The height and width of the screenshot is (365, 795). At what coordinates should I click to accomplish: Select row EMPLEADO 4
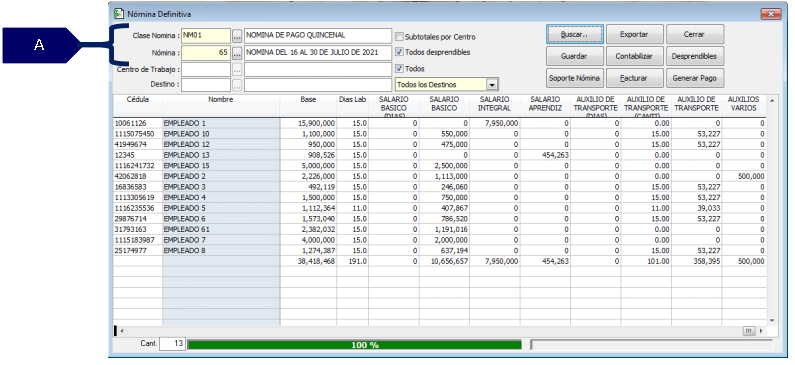(439, 198)
